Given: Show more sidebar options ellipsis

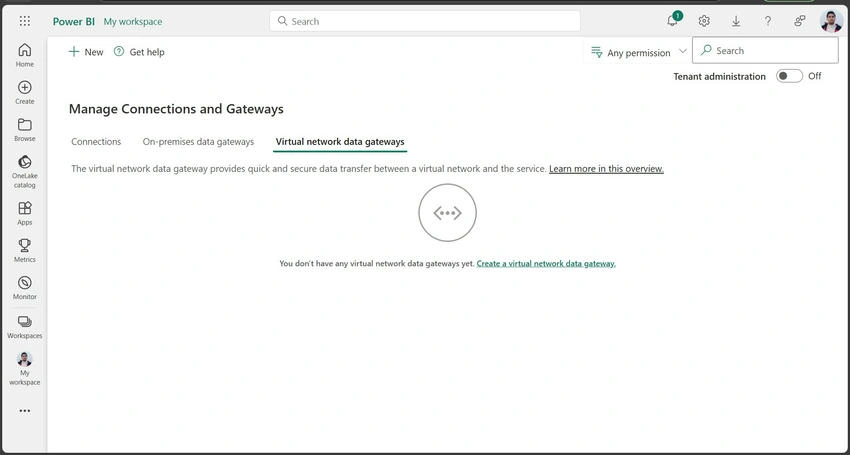Looking at the screenshot, I should [x=24, y=411].
